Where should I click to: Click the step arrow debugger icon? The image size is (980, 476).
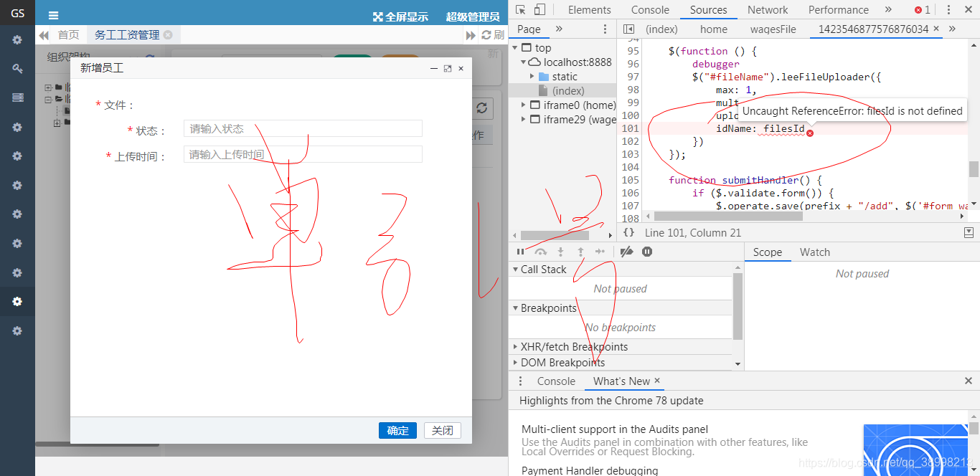coord(600,252)
